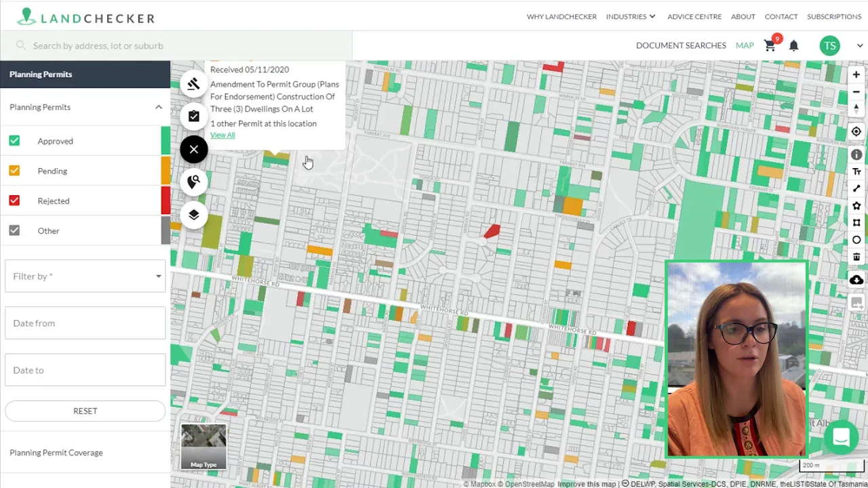Open the location search pin tool
This screenshot has width=868, height=488.
(x=194, y=182)
